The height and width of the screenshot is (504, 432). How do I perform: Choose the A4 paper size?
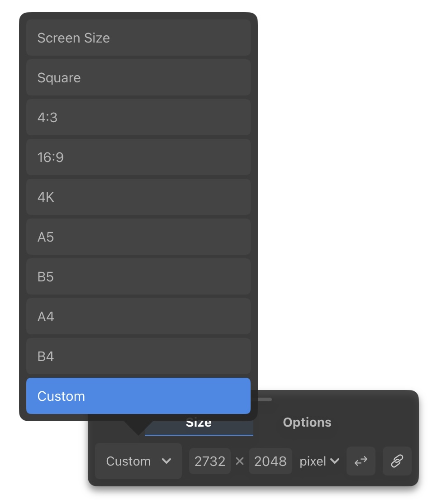[138, 317]
